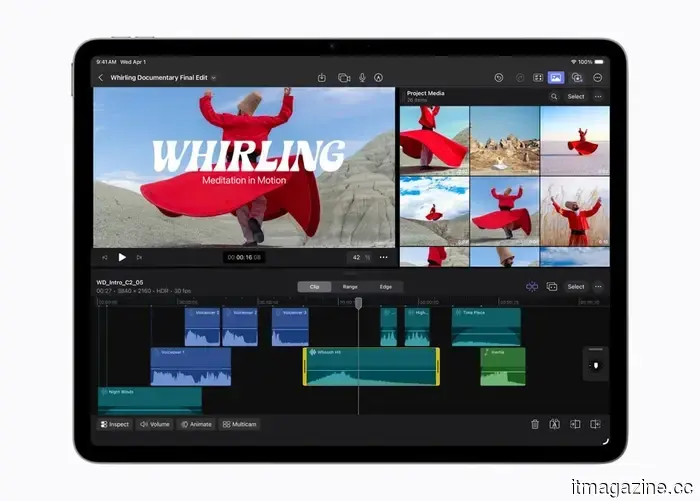Viewport: 700px width, 501px height.
Task: Open the import media icon in toolbar
Action: tap(322, 78)
